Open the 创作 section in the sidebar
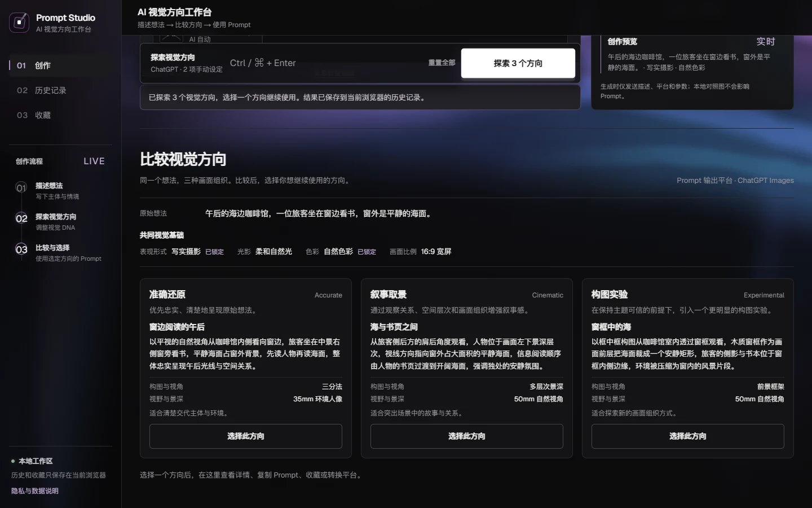Viewport: 812px width, 508px height. pyautogui.click(x=60, y=65)
